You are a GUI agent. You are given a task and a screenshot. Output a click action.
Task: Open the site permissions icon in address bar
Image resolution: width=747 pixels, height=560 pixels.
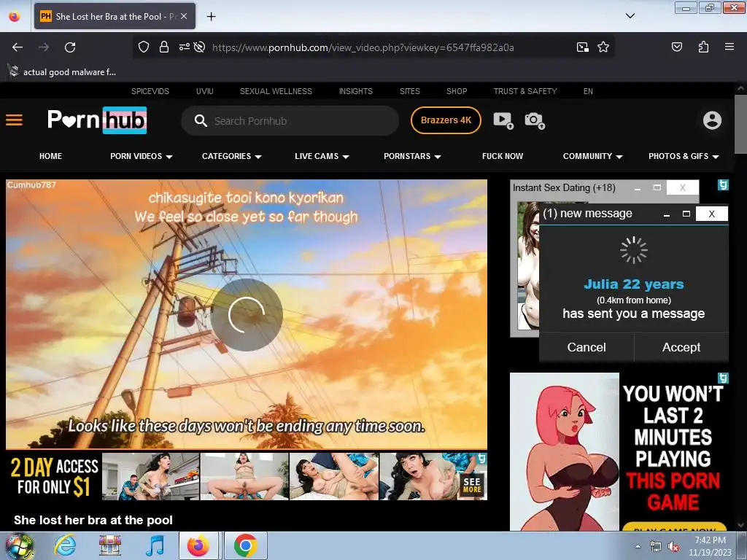click(185, 47)
